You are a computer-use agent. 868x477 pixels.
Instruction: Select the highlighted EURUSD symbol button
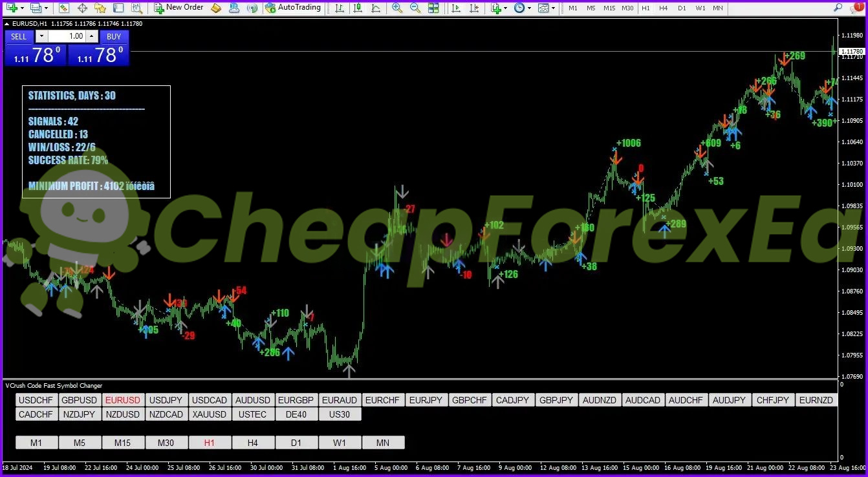123,400
